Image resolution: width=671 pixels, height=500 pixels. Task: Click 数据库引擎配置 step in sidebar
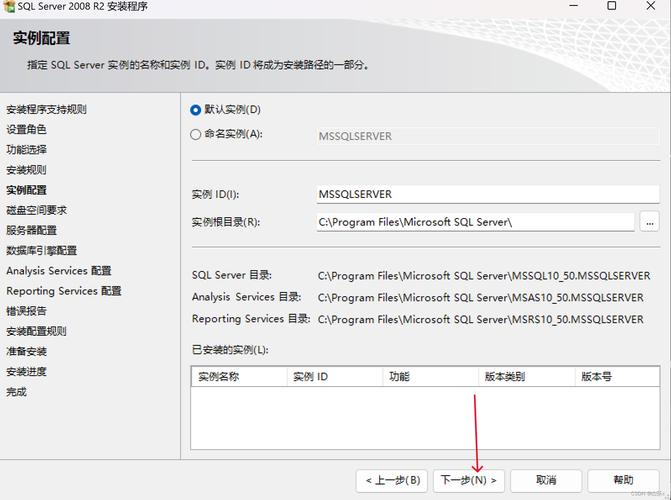pyautogui.click(x=42, y=250)
